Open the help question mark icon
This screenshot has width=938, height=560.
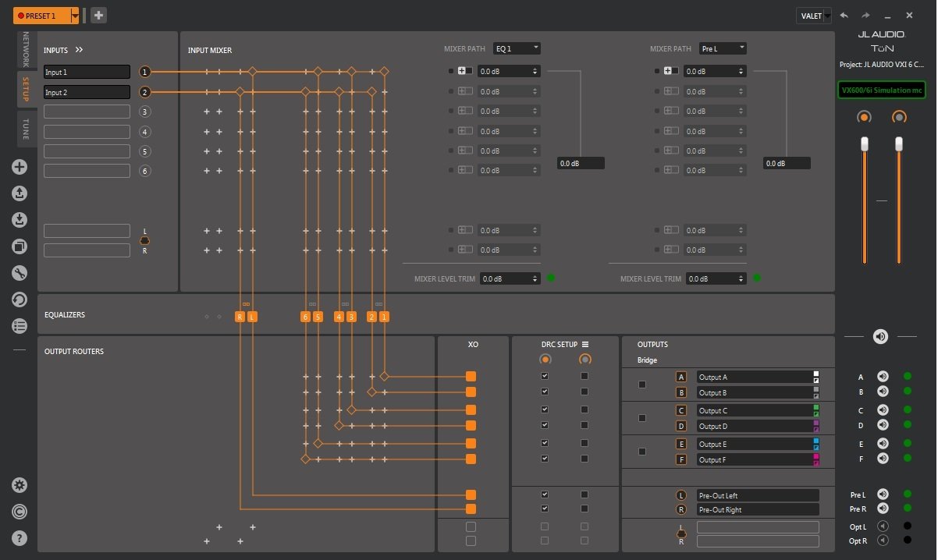point(20,537)
